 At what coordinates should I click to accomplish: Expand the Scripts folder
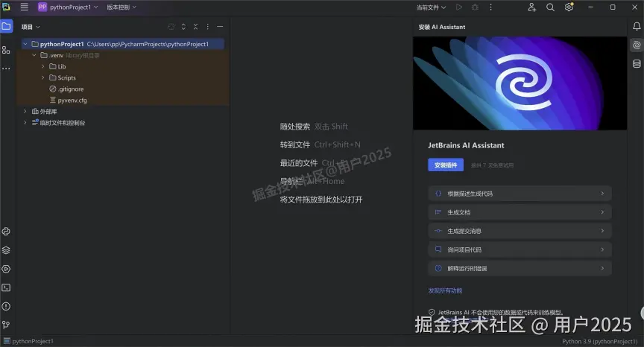point(42,77)
